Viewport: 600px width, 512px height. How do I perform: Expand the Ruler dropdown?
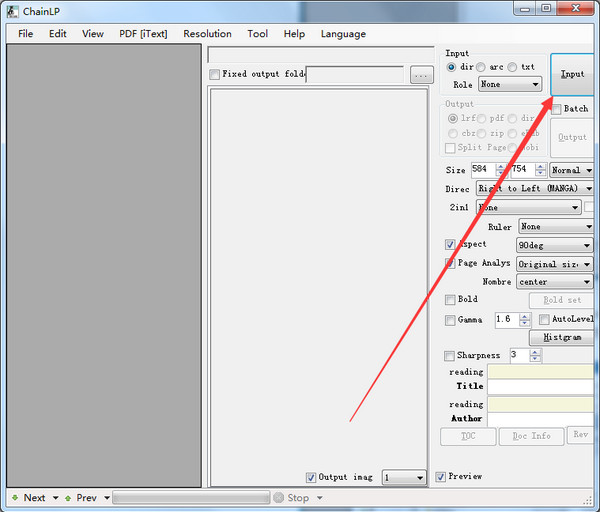click(554, 227)
